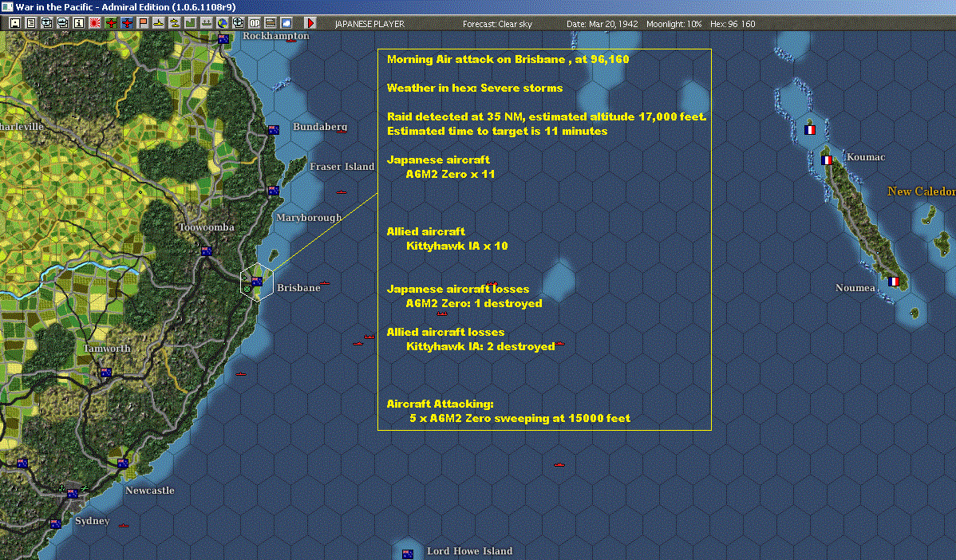Click the 'Date: Mar 20, 1942' text

click(602, 24)
